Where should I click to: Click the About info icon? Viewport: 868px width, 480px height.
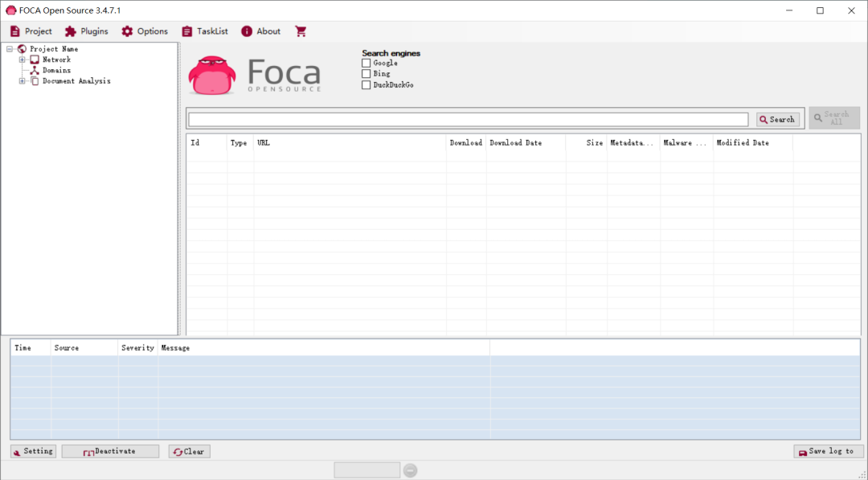pyautogui.click(x=247, y=31)
